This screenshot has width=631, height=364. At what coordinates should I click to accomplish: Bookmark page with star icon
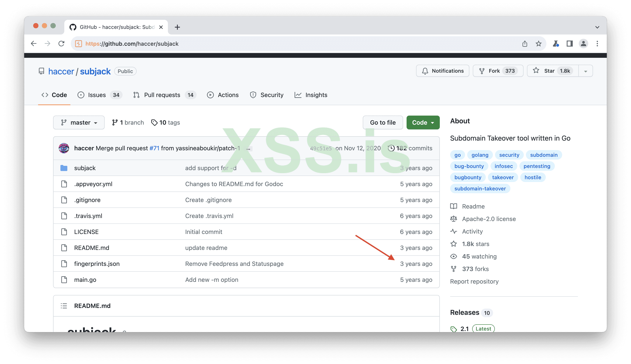[x=538, y=44]
